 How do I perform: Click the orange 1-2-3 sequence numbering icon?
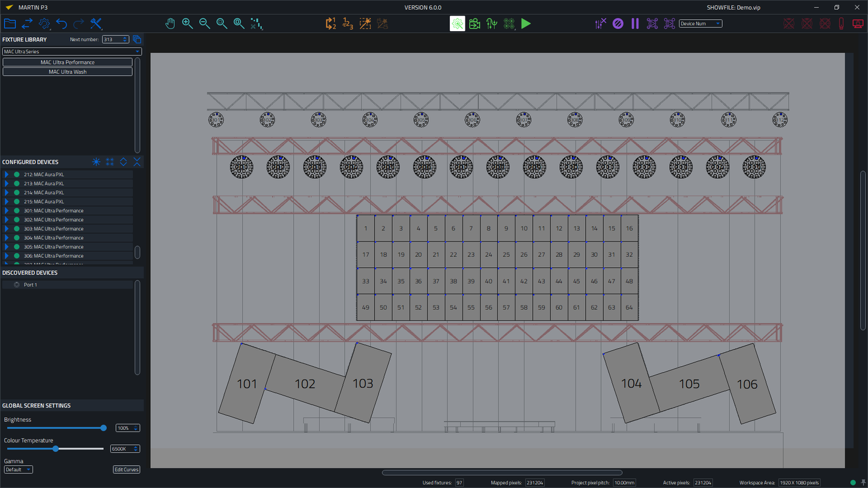pos(347,23)
